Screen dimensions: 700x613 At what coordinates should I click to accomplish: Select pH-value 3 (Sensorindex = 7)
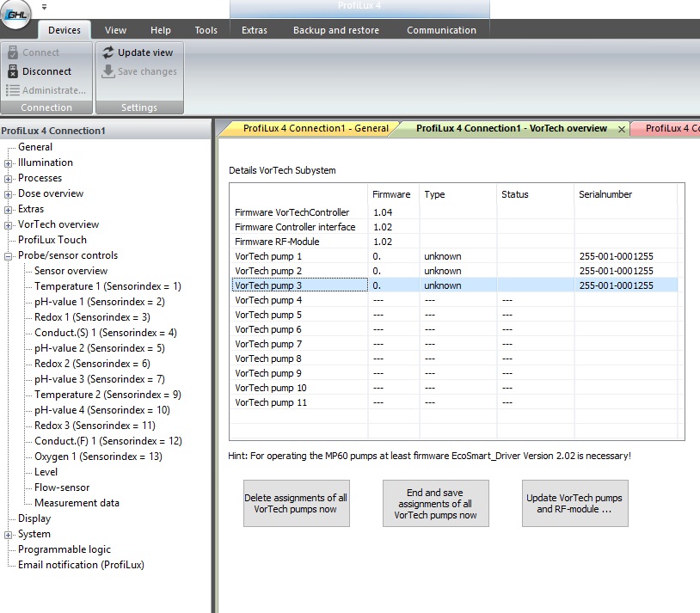point(100,379)
